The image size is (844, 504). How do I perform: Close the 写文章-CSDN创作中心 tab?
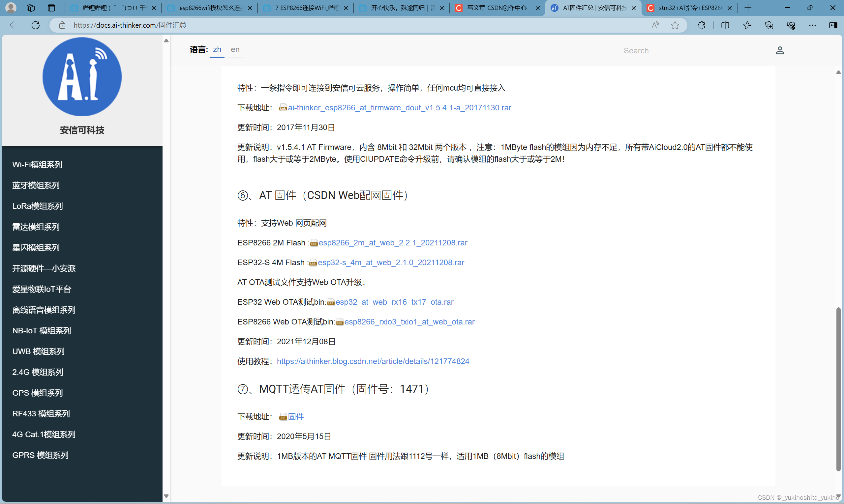click(x=538, y=8)
